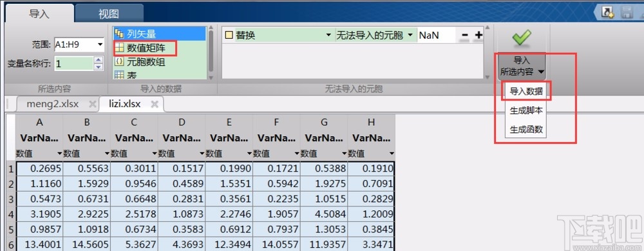Viewport: 644px width, 251px height.
Task: Click cell with value 3.3471
Action: 372,245
